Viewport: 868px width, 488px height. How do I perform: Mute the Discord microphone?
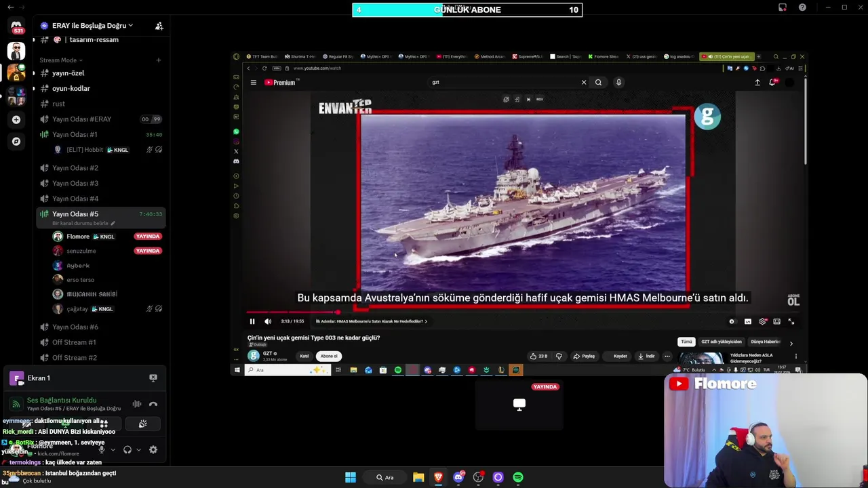point(102,449)
